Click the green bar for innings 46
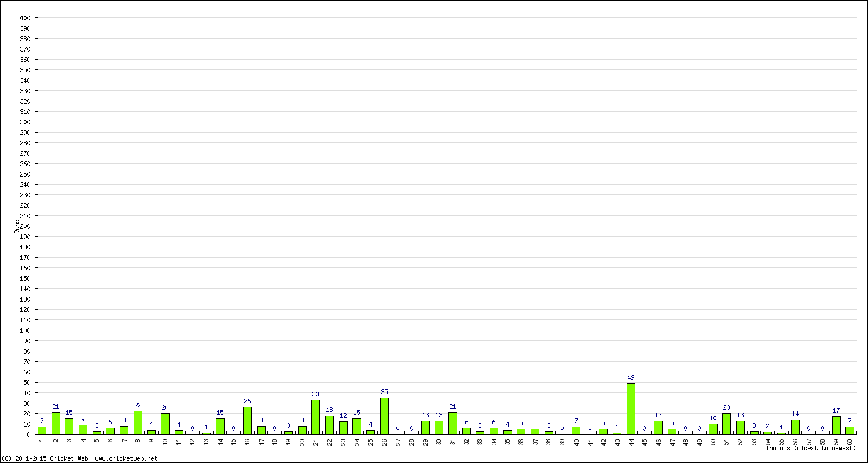This screenshot has height=463, width=868. point(658,428)
